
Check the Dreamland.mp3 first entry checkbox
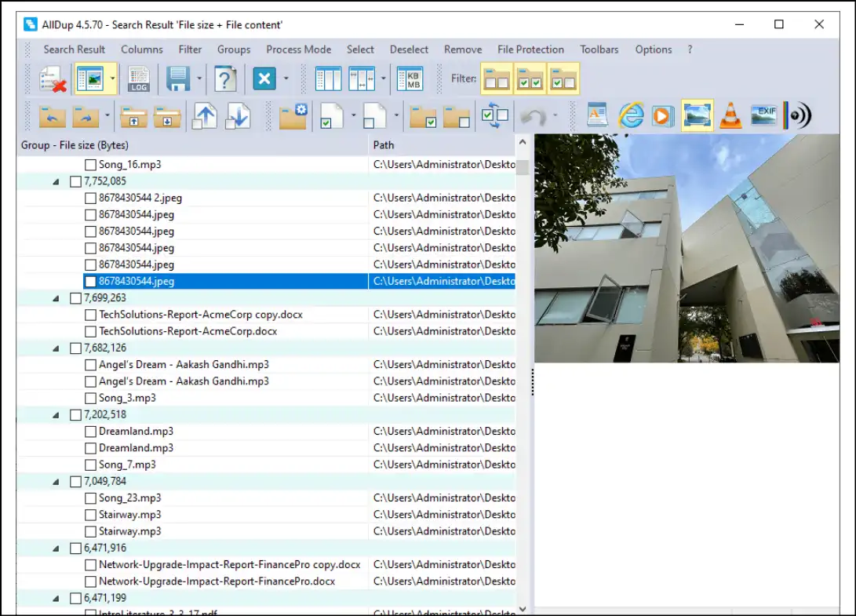[90, 432]
